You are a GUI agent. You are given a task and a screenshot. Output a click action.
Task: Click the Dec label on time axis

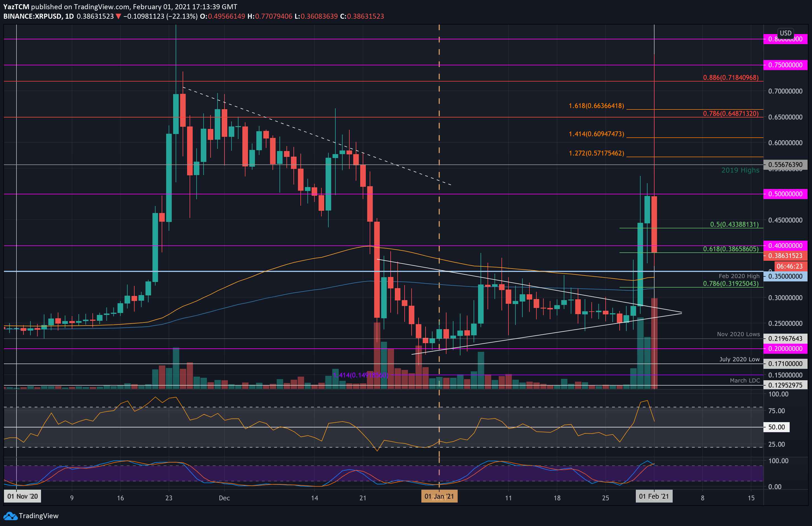point(224,498)
